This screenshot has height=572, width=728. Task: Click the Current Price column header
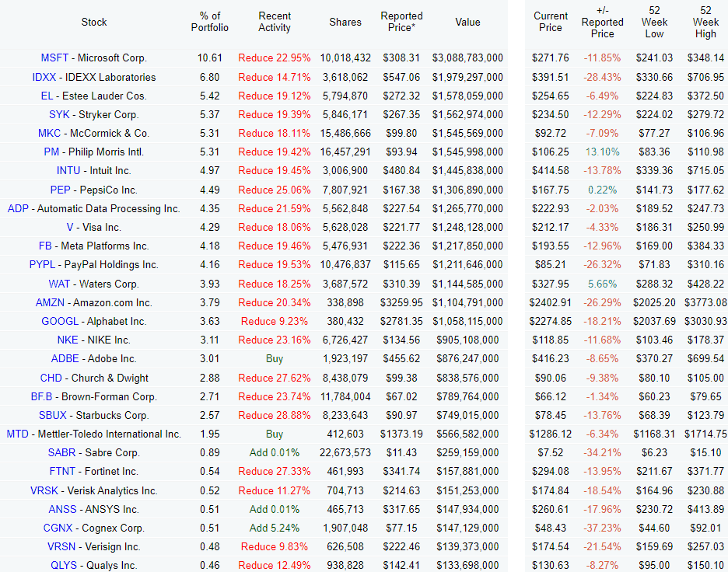(x=551, y=22)
